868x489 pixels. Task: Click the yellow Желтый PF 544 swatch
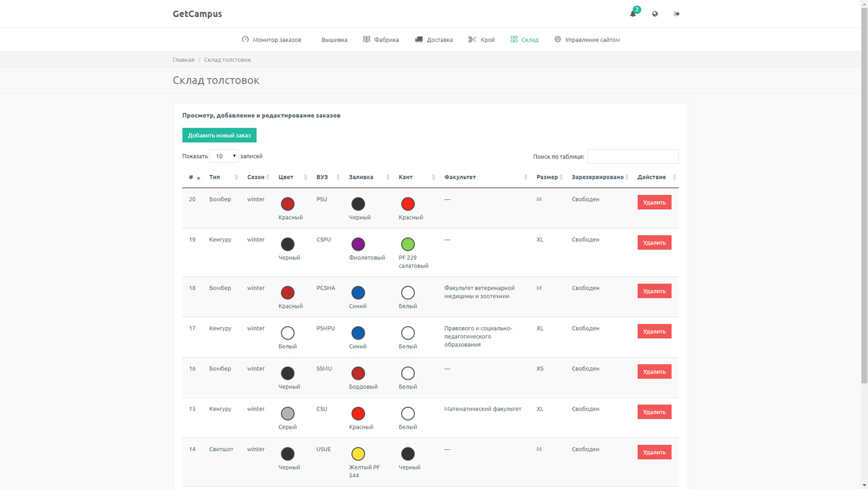pyautogui.click(x=358, y=454)
